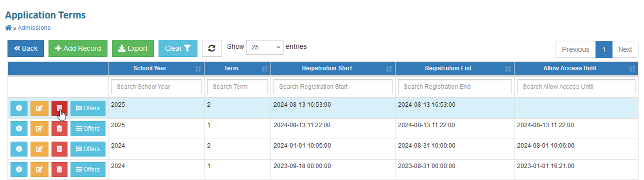Edit the 2025 term 1 record
The width and height of the screenshot is (644, 180).
click(x=39, y=129)
